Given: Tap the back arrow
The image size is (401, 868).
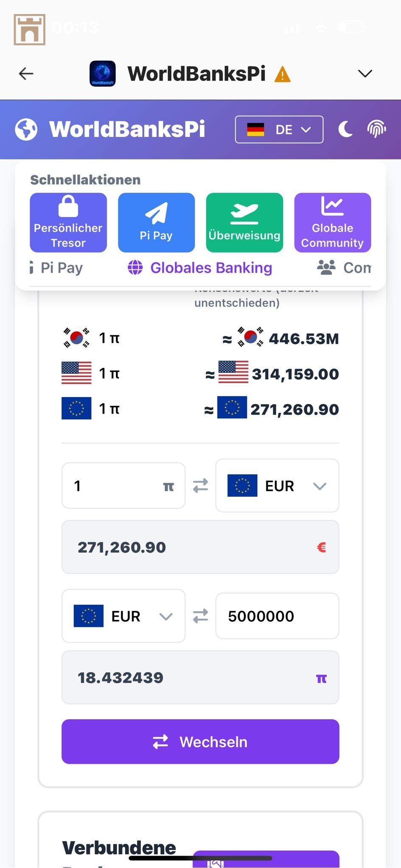Looking at the screenshot, I should point(26,74).
